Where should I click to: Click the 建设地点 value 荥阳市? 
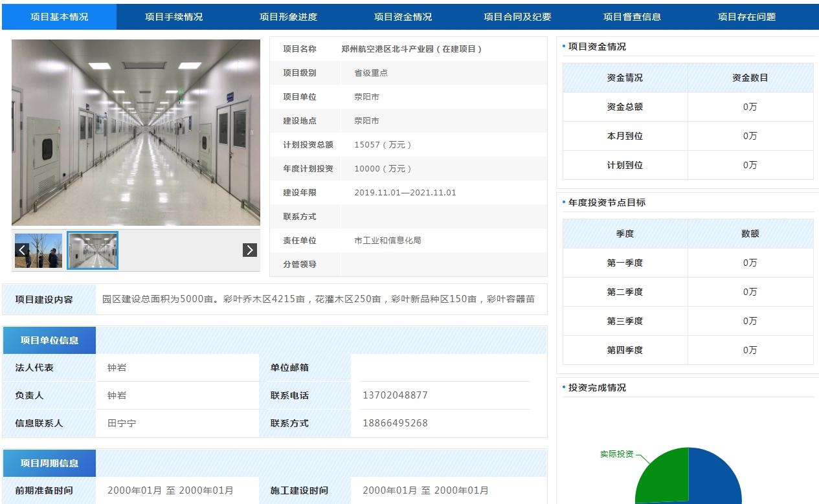coord(366,121)
